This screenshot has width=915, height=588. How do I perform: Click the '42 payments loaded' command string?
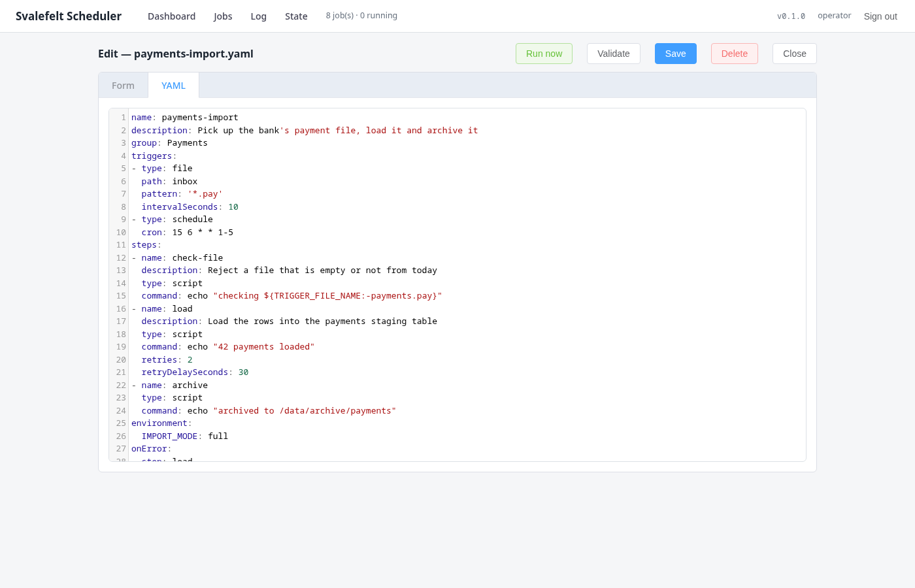(264, 347)
